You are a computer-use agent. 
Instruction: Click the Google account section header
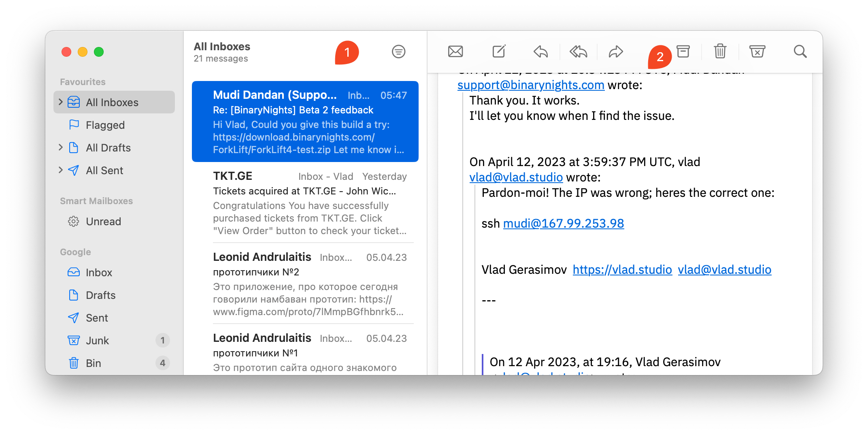pos(75,252)
